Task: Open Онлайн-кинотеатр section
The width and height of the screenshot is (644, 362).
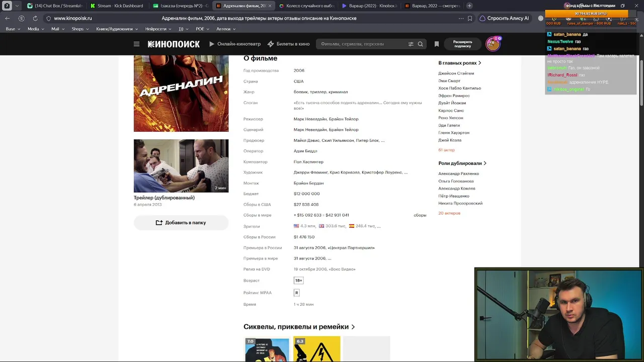Action: pyautogui.click(x=235, y=44)
